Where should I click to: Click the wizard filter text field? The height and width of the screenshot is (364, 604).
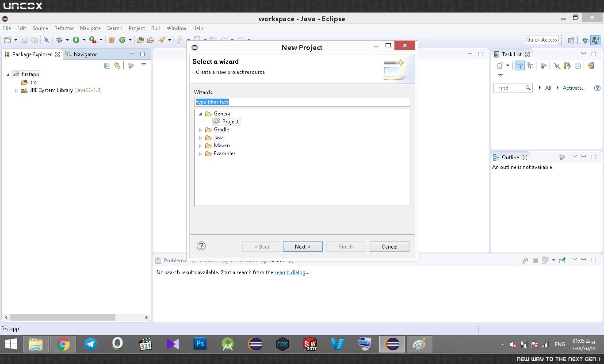coord(302,102)
